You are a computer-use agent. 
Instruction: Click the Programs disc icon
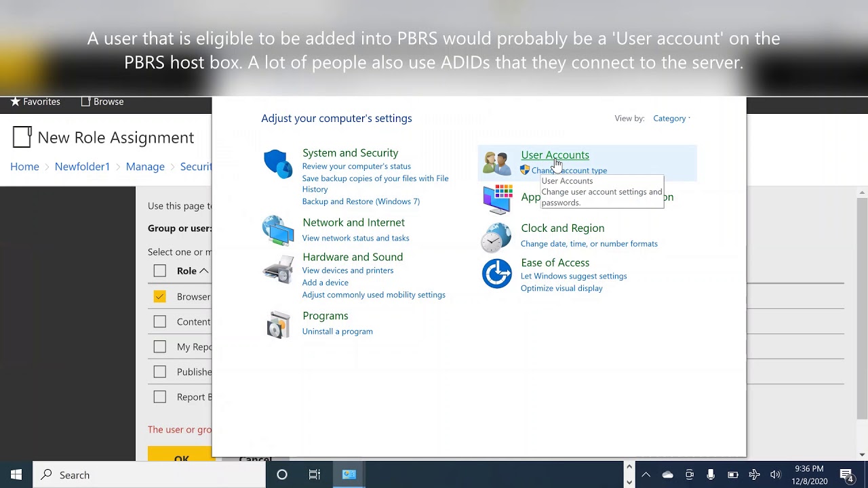[278, 325]
